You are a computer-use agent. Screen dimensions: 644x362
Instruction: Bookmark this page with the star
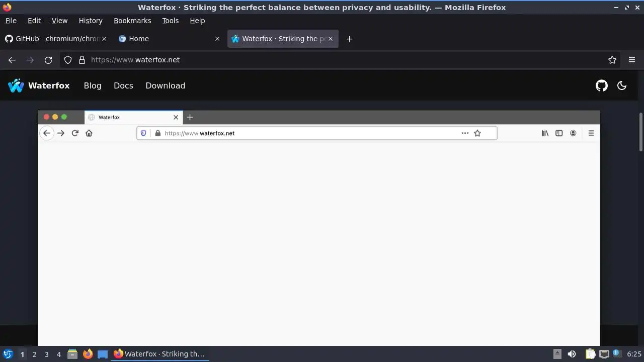click(x=612, y=60)
